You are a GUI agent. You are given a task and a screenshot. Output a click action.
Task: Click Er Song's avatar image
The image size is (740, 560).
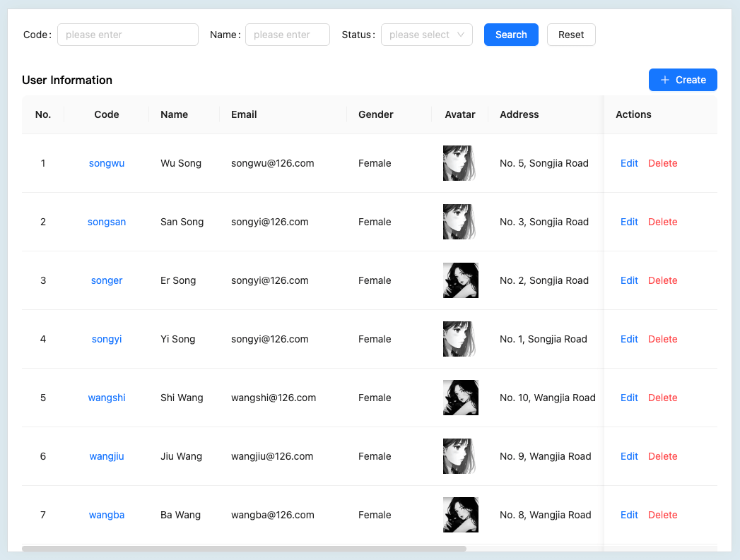460,280
